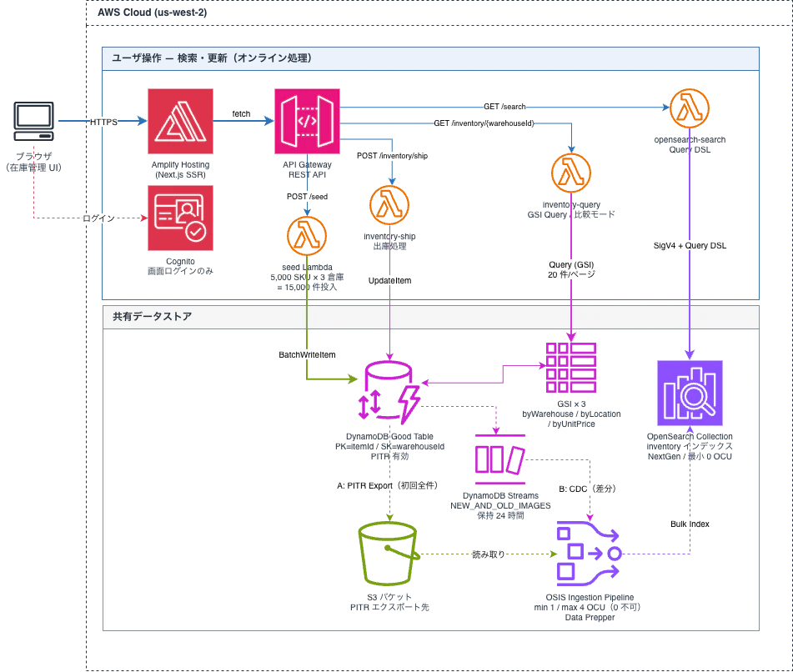Select the OSIS Ingestion Pipeline caption text
The image size is (793, 672).
click(590, 607)
